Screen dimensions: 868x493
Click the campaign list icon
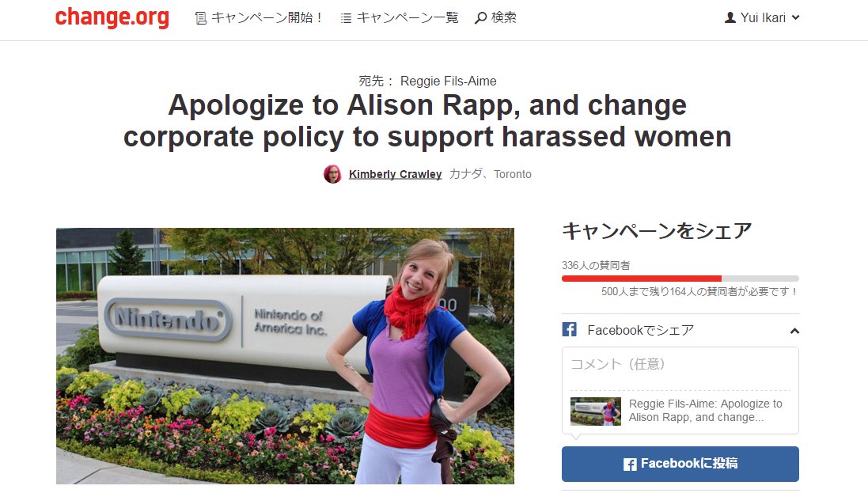click(346, 18)
